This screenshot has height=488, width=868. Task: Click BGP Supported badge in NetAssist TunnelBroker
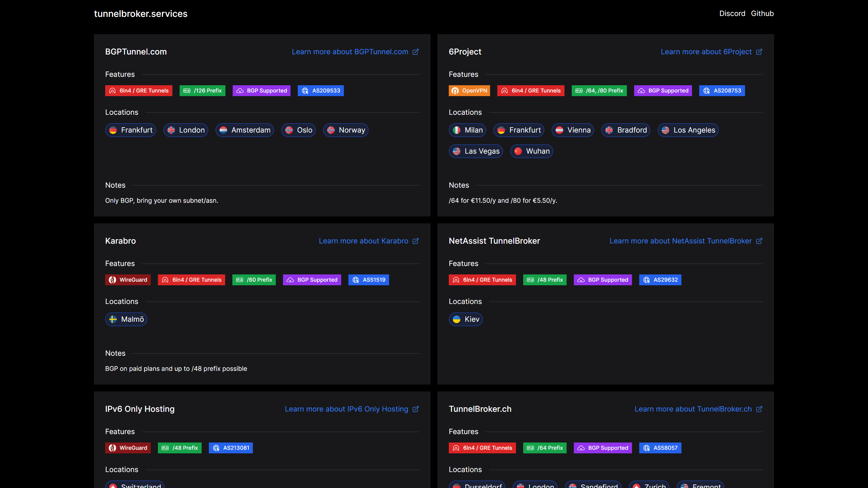[603, 280]
